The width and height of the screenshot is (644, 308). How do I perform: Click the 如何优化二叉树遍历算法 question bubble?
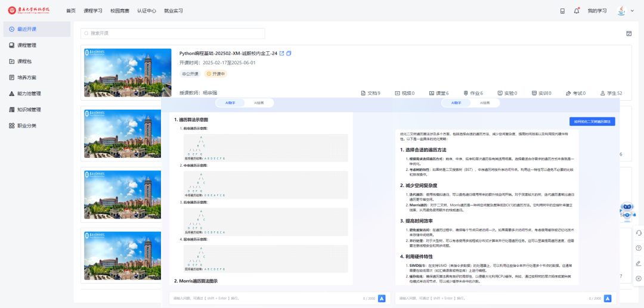pos(592,122)
